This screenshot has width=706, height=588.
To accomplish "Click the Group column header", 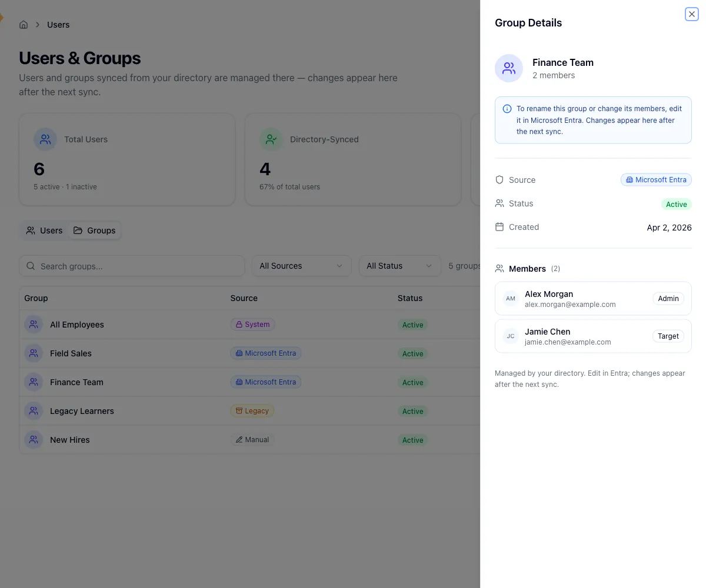I will [36, 298].
